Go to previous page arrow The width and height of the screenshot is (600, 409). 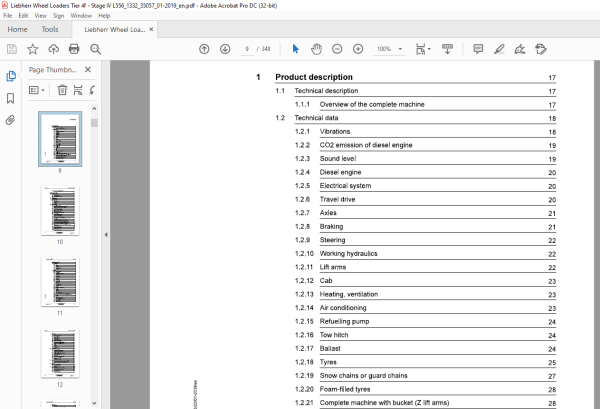tap(204, 49)
